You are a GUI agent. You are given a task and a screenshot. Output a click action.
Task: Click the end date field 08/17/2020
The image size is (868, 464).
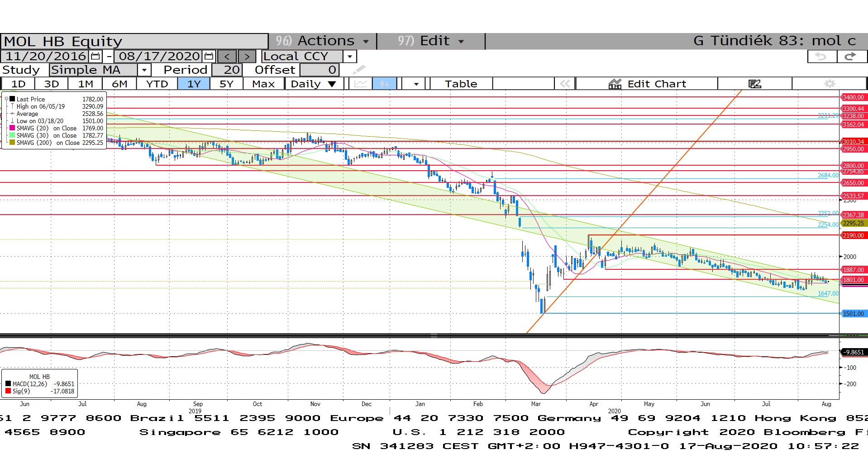point(159,56)
